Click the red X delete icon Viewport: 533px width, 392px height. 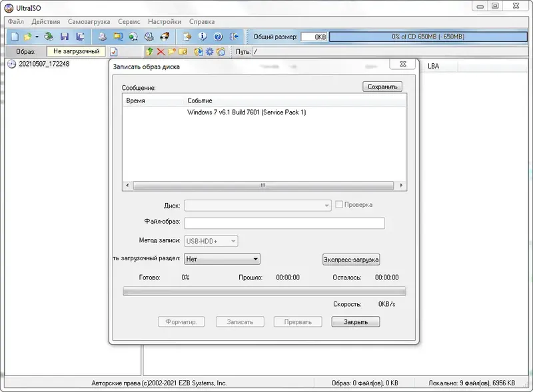click(161, 52)
